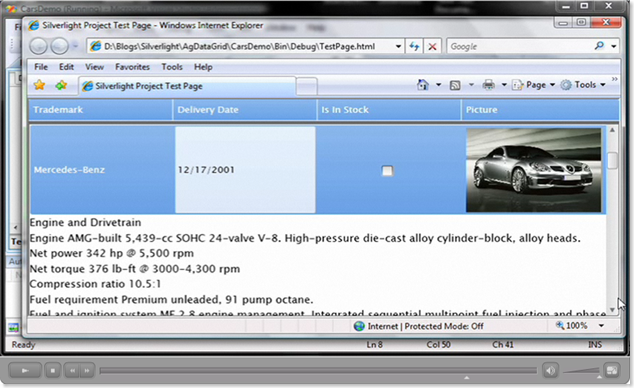Click the grid scrollbar up arrow
Image resolution: width=634 pixels, height=388 pixels.
click(x=612, y=130)
